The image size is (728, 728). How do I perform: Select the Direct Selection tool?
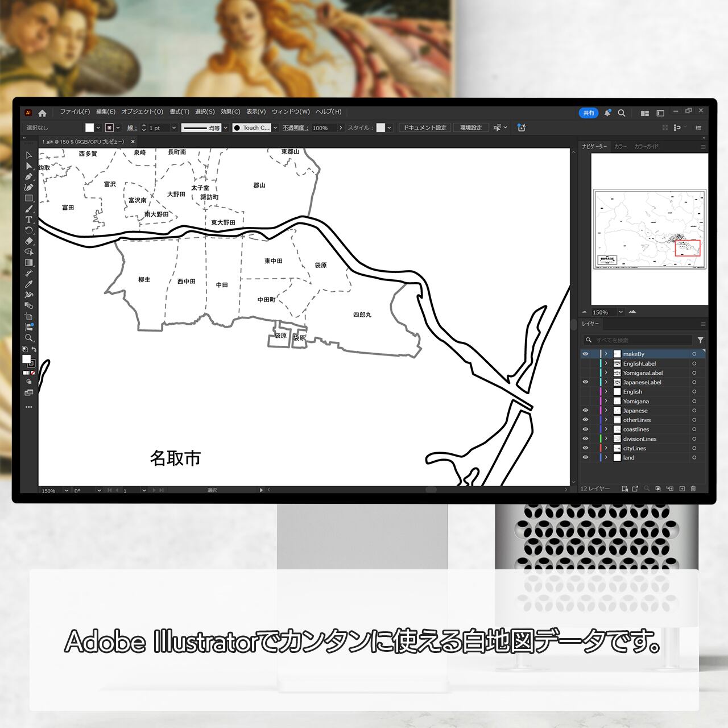[29, 166]
